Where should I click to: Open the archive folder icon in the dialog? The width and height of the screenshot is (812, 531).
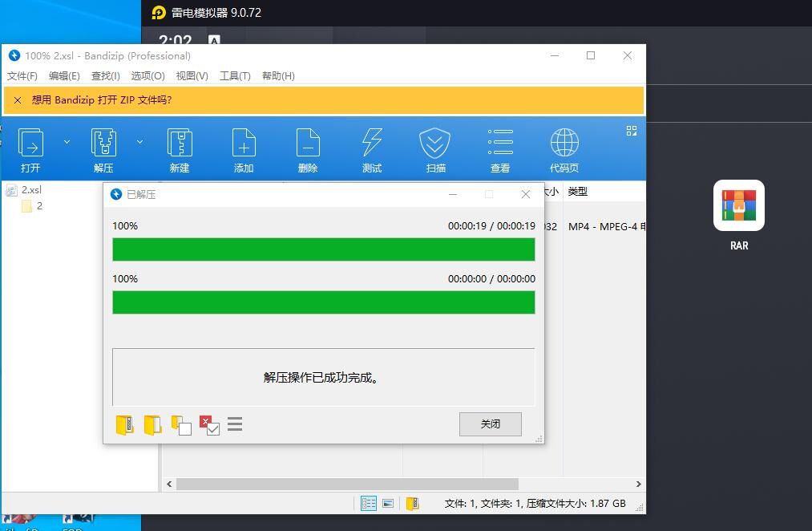tap(124, 425)
